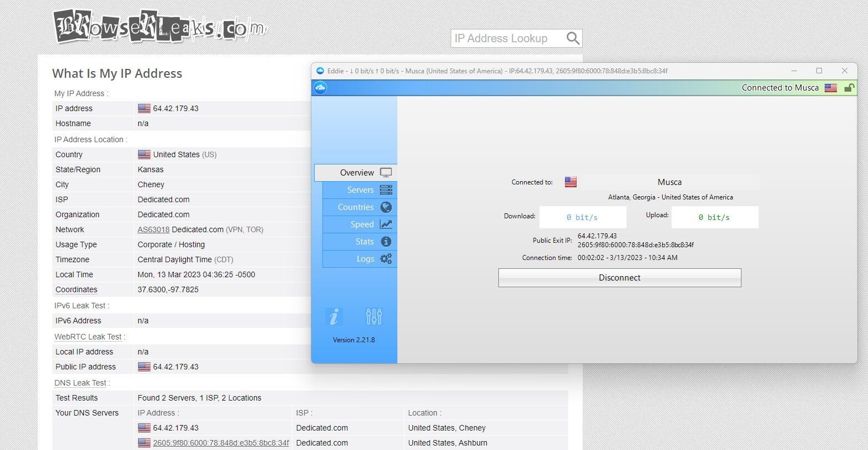This screenshot has width=868, height=450.
Task: Click the US flag in Eddie status bar
Action: pyautogui.click(x=831, y=88)
